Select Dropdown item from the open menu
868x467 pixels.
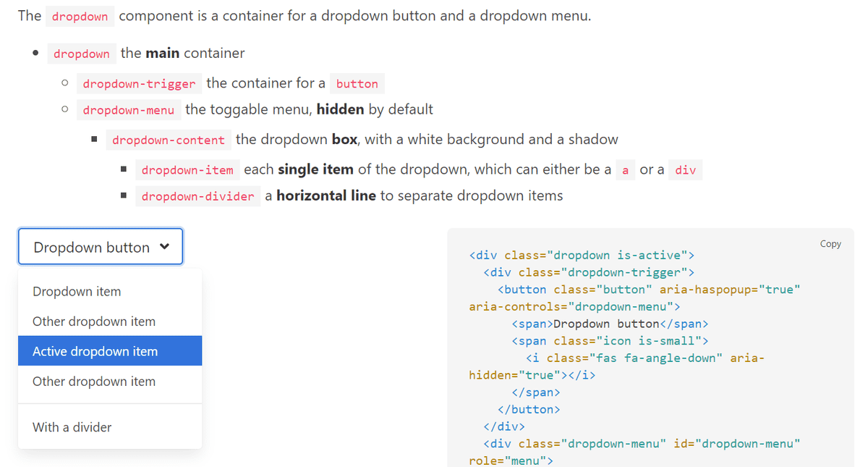pos(76,291)
